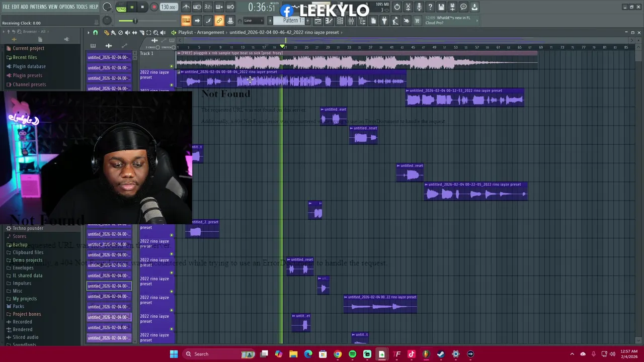Screen dimensions: 644x362
Task: Expand Current project in browser
Action: (x=29, y=48)
